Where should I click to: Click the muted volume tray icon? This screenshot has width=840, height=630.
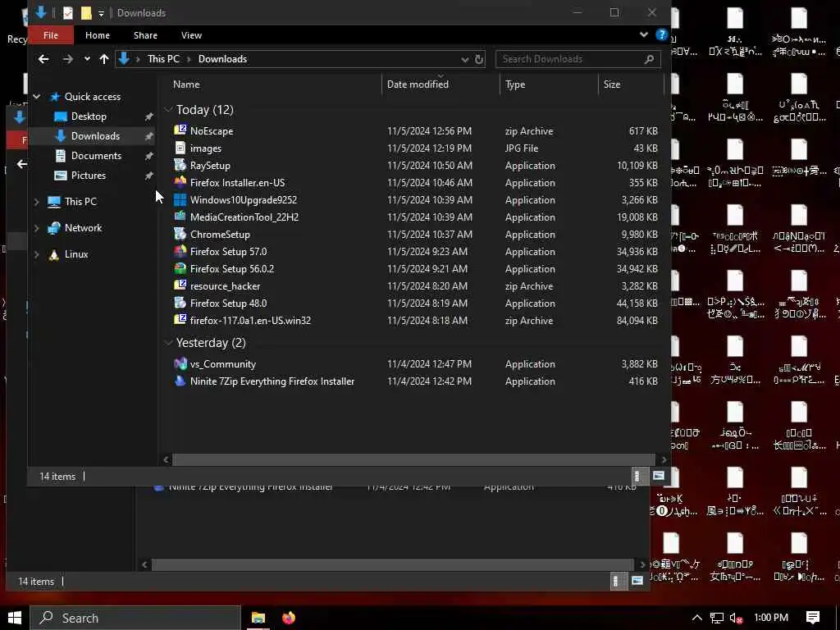[x=737, y=618]
